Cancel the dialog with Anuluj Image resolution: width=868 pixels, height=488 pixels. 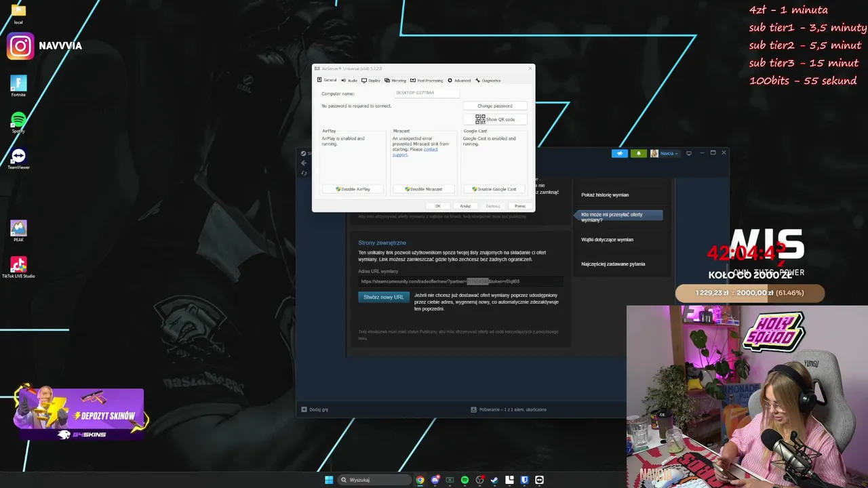click(x=465, y=206)
